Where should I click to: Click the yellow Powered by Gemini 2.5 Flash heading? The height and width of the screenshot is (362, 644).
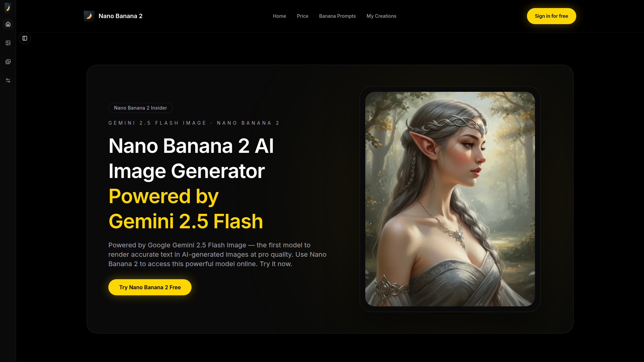point(185,208)
